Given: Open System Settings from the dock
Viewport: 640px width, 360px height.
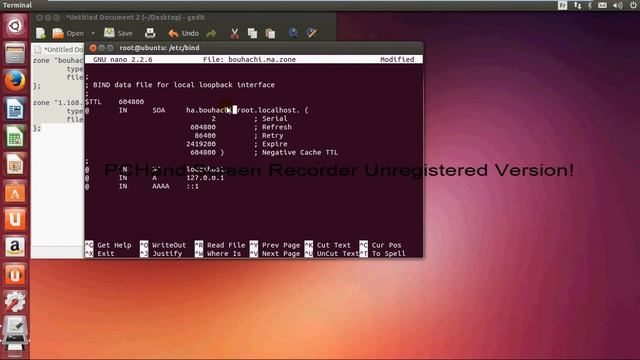Looking at the screenshot, I should pyautogui.click(x=15, y=302).
